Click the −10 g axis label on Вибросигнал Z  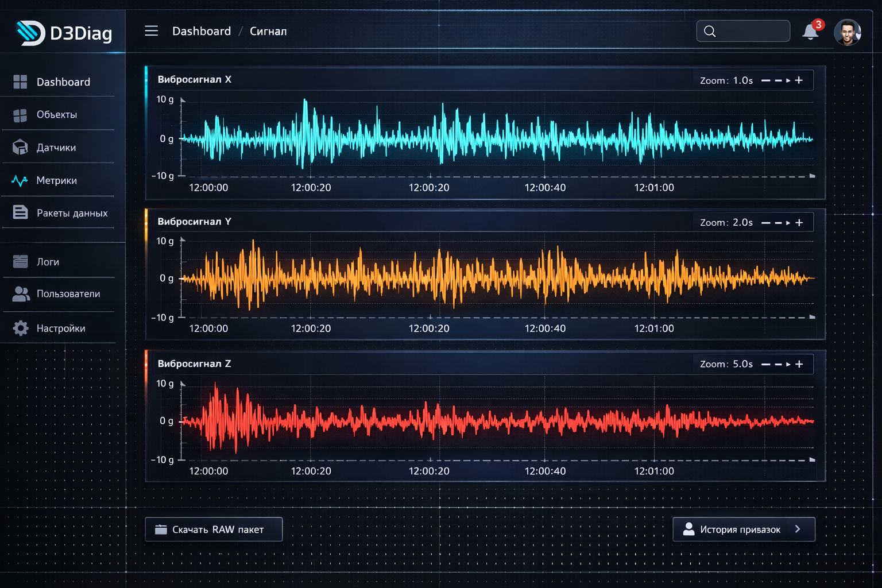[x=163, y=460]
